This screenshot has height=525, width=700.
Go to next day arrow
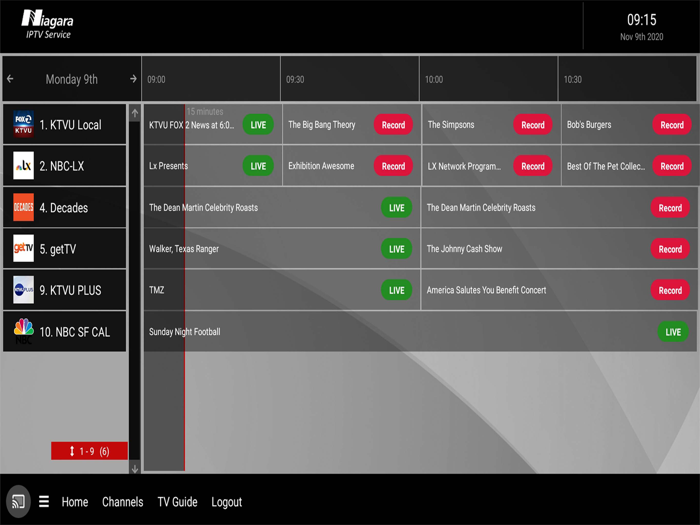click(133, 79)
